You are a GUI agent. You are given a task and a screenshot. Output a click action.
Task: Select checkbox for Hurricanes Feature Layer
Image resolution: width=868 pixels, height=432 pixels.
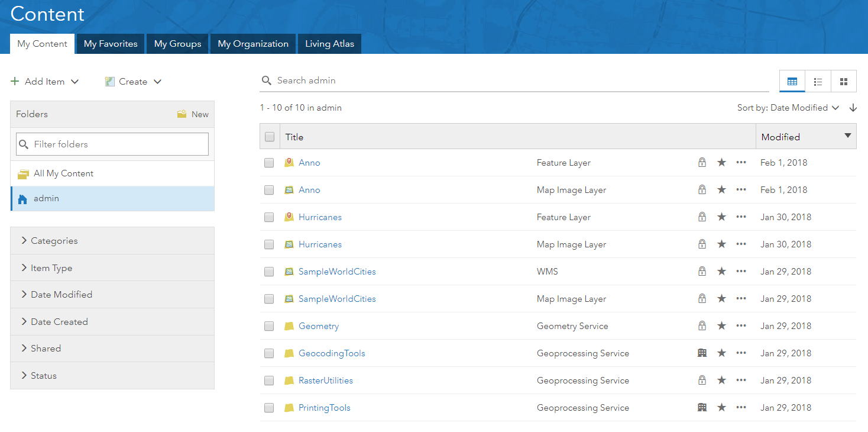click(269, 217)
